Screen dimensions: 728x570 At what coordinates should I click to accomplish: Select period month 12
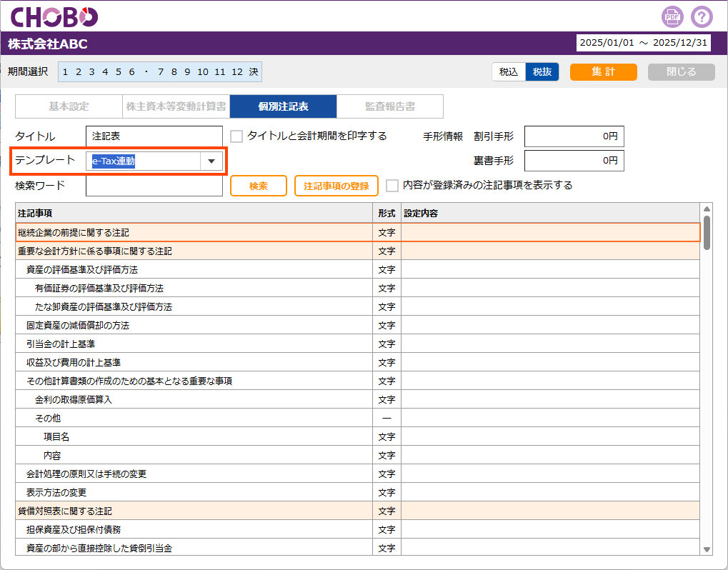pyautogui.click(x=237, y=72)
